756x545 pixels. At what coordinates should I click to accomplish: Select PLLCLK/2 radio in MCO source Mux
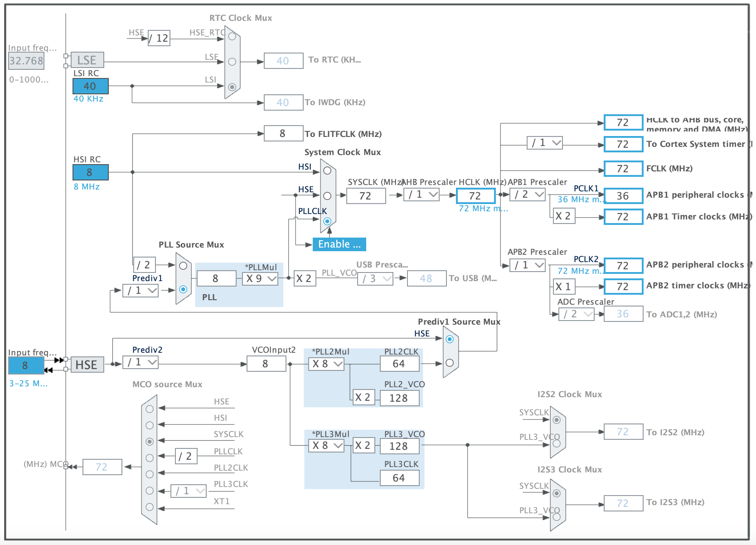(x=150, y=458)
